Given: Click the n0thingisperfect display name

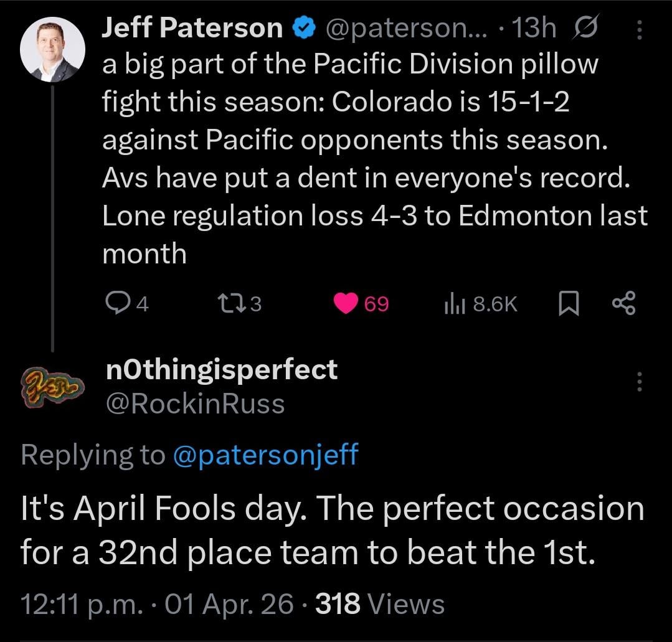Looking at the screenshot, I should coord(222,369).
